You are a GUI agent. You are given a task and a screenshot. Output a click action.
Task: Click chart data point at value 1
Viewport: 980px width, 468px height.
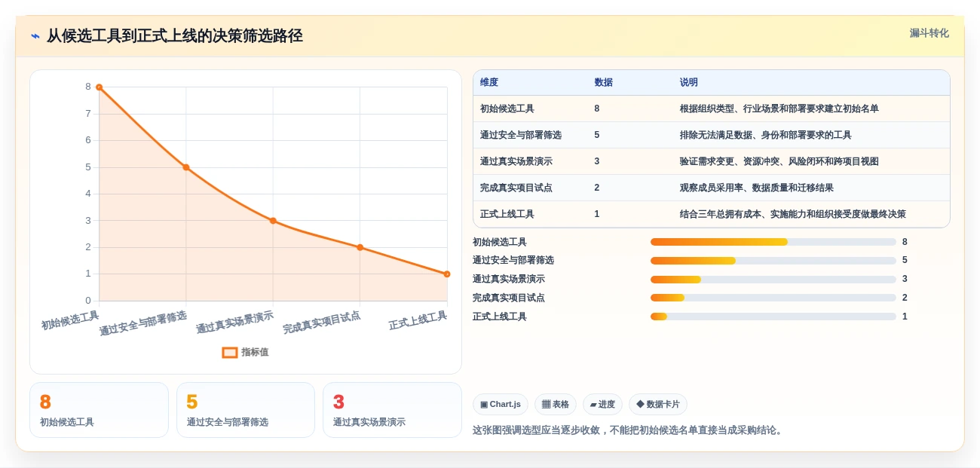447,274
